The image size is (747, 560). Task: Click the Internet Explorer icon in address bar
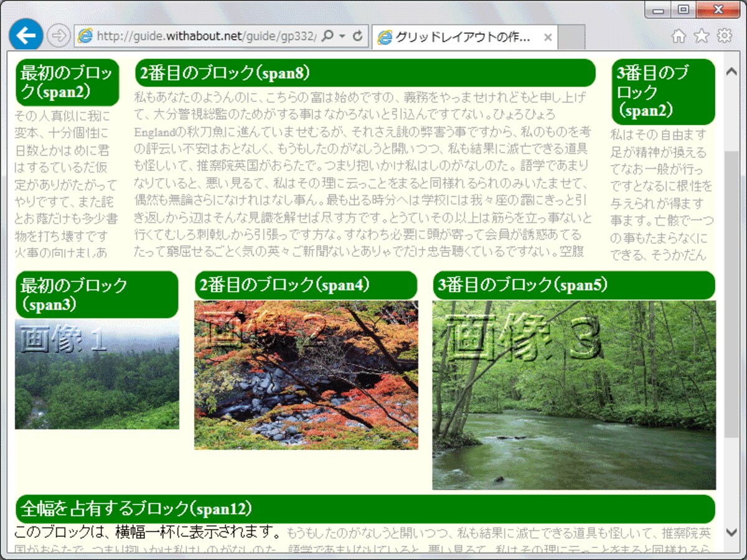(x=85, y=36)
